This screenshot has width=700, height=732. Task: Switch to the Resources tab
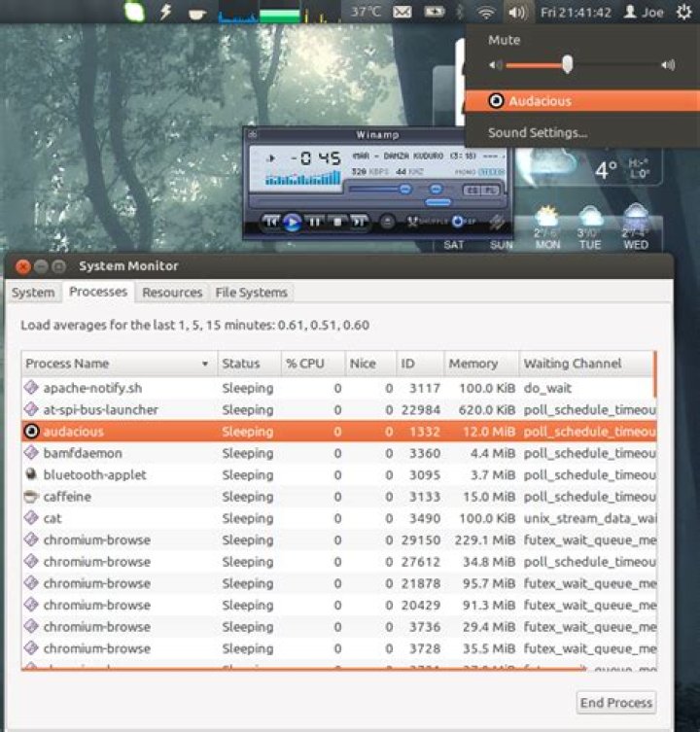172,293
